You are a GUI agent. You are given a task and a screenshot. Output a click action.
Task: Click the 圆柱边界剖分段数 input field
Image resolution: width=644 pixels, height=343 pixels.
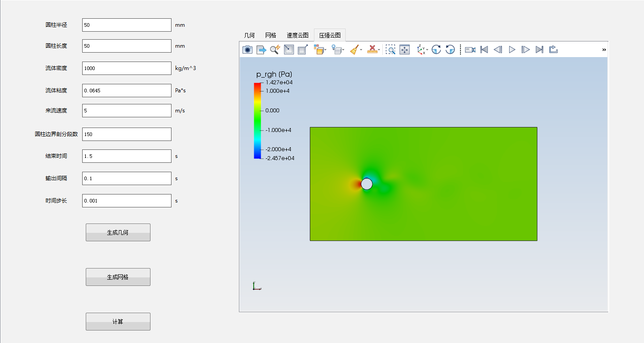127,134
